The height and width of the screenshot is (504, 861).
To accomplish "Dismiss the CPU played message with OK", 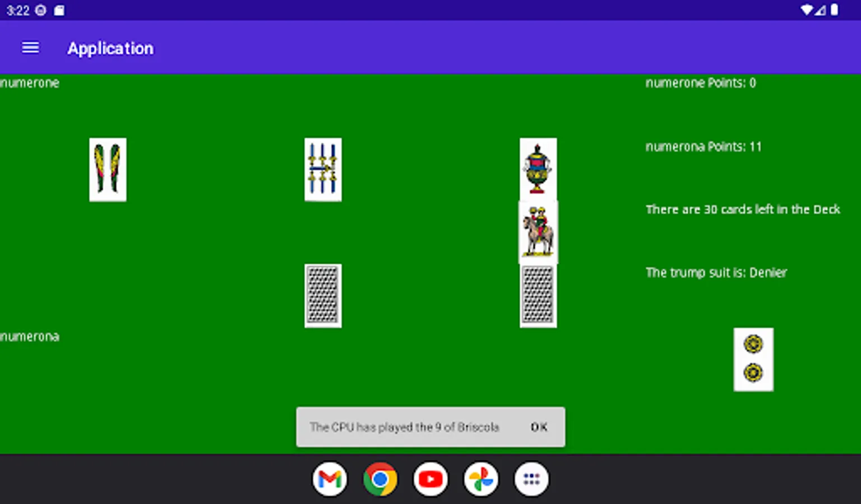I will point(539,427).
